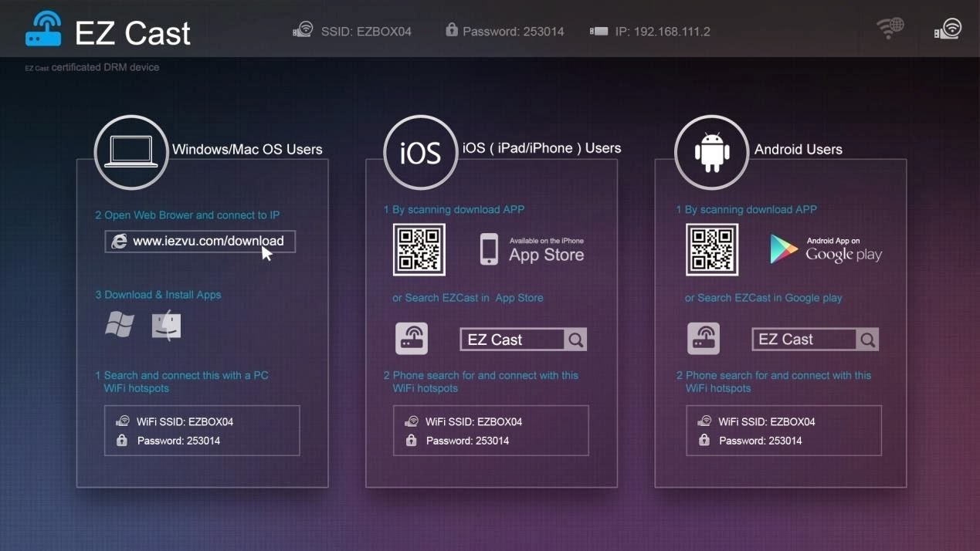This screenshot has height=551, width=980.
Task: Click the IP address device icon in header
Action: (599, 32)
